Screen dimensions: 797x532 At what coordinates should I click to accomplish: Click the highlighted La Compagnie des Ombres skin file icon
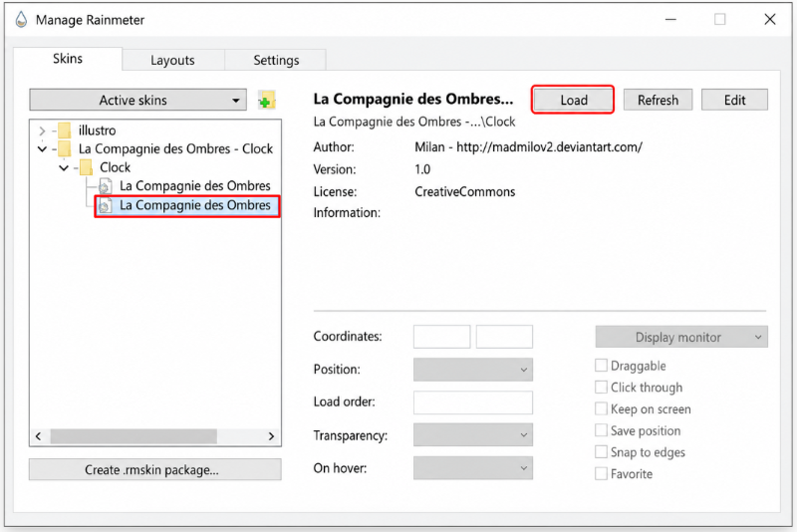point(105,206)
